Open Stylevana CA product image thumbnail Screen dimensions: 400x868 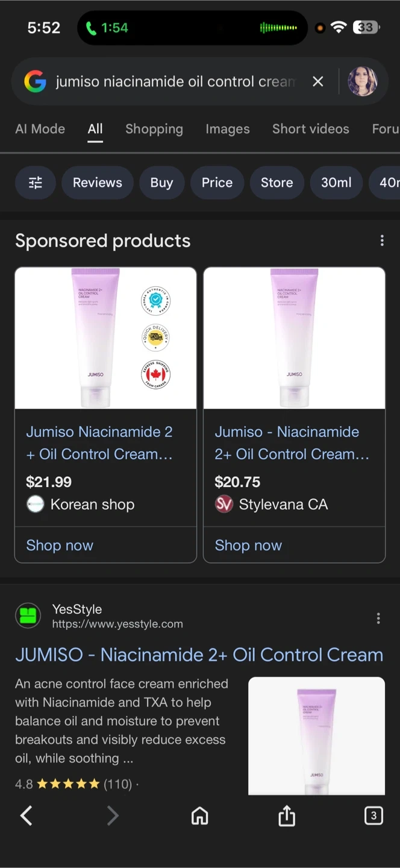(x=294, y=338)
